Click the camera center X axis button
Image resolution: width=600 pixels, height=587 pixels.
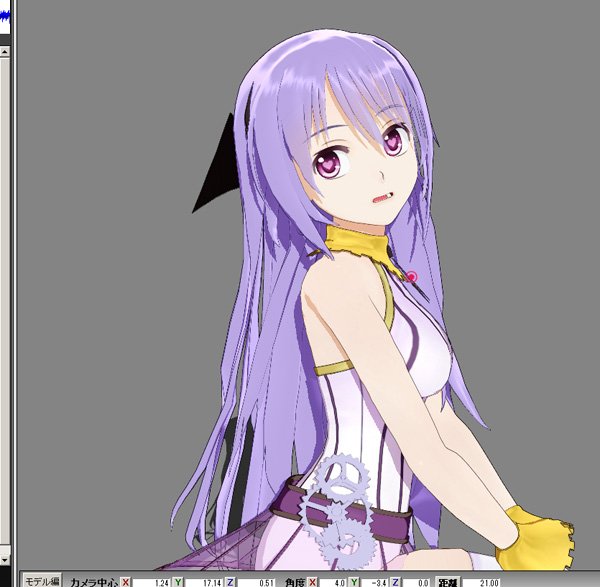tap(126, 582)
